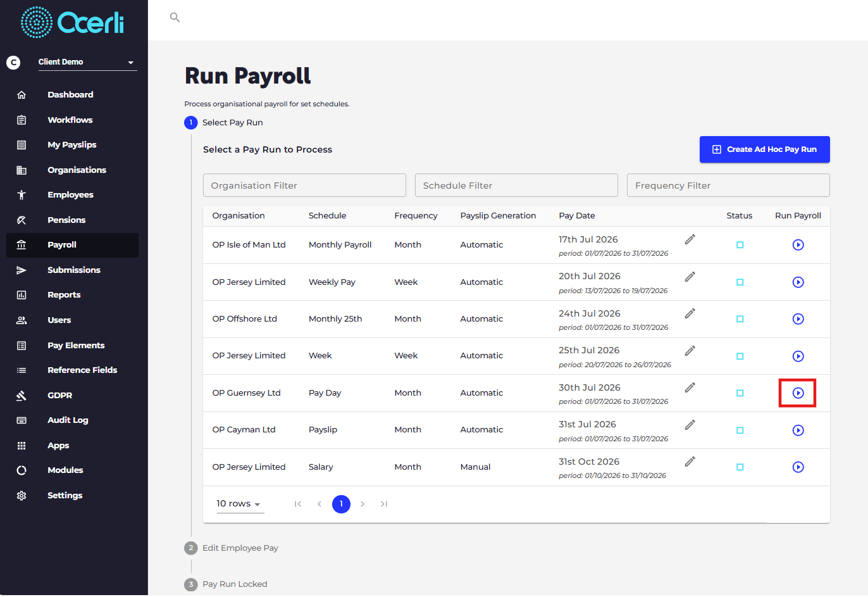The height and width of the screenshot is (597, 868).
Task: Select page 1 in pagination
Action: point(341,504)
